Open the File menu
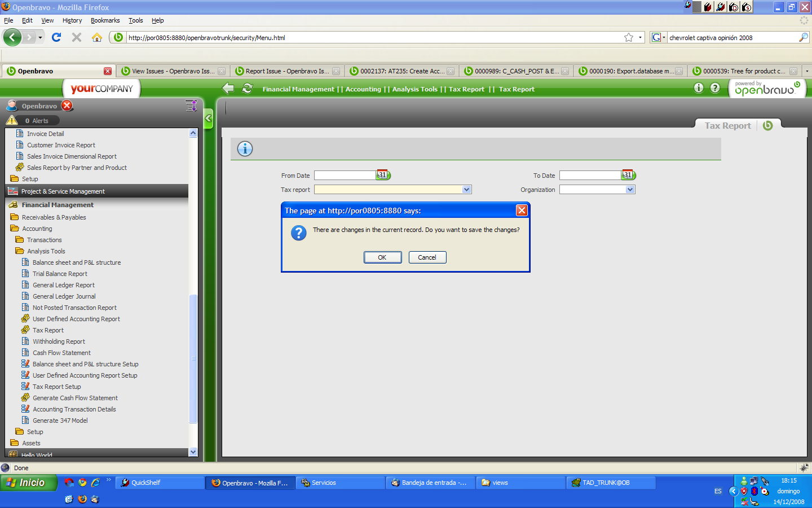812x508 pixels. tap(8, 20)
